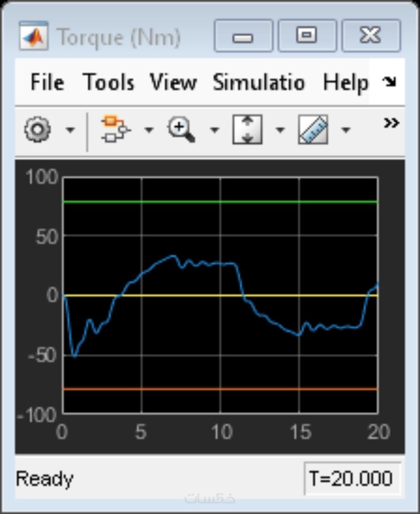Click the y-axis label -100

tap(37, 416)
